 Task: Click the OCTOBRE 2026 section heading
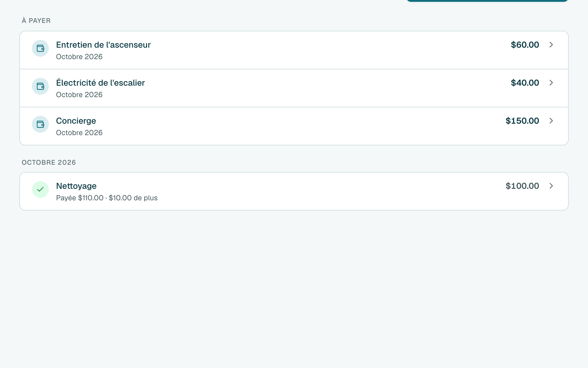click(49, 162)
